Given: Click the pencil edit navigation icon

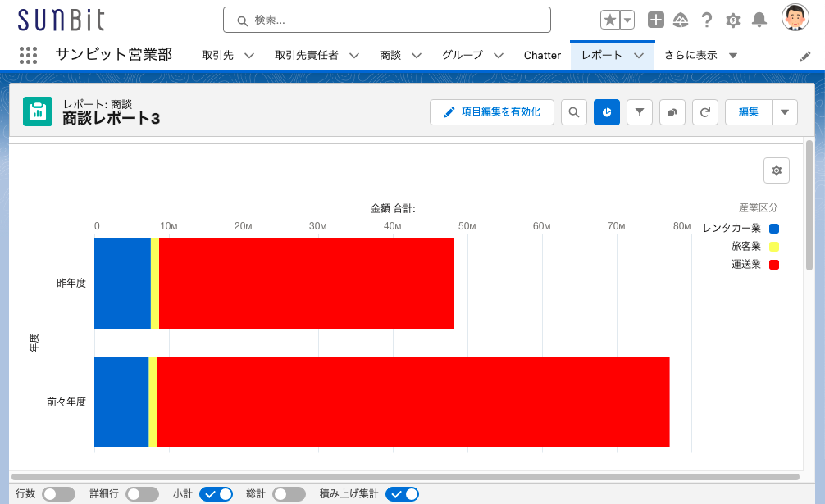Looking at the screenshot, I should (x=805, y=57).
